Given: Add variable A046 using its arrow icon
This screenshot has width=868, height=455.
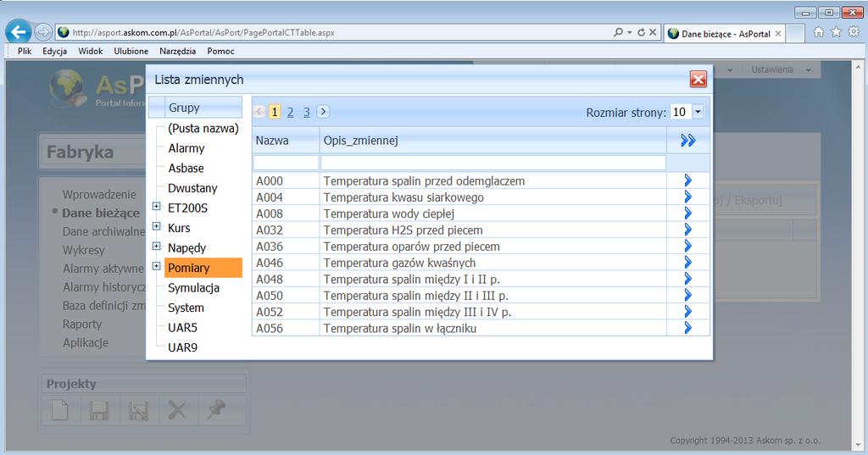Looking at the screenshot, I should (687, 263).
